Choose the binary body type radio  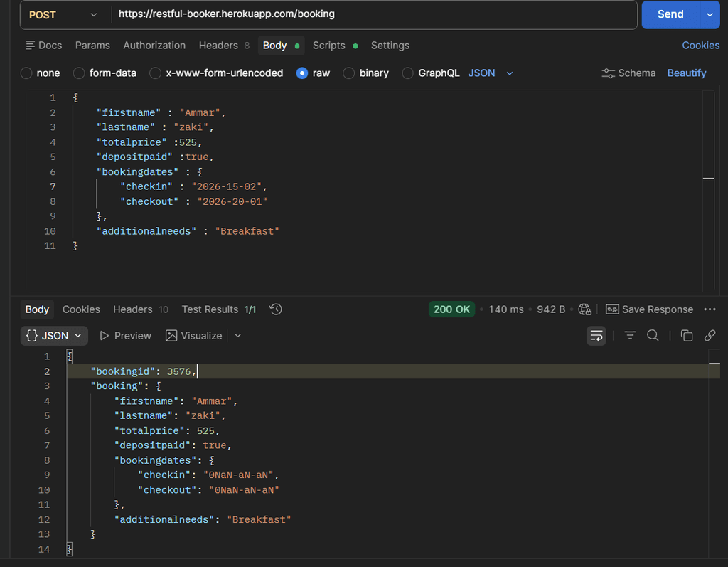tap(348, 73)
